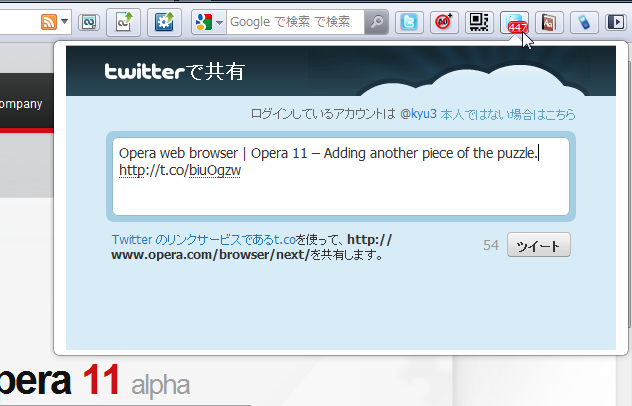
Task: Click the red AD-blocker extension icon
Action: 444,22
